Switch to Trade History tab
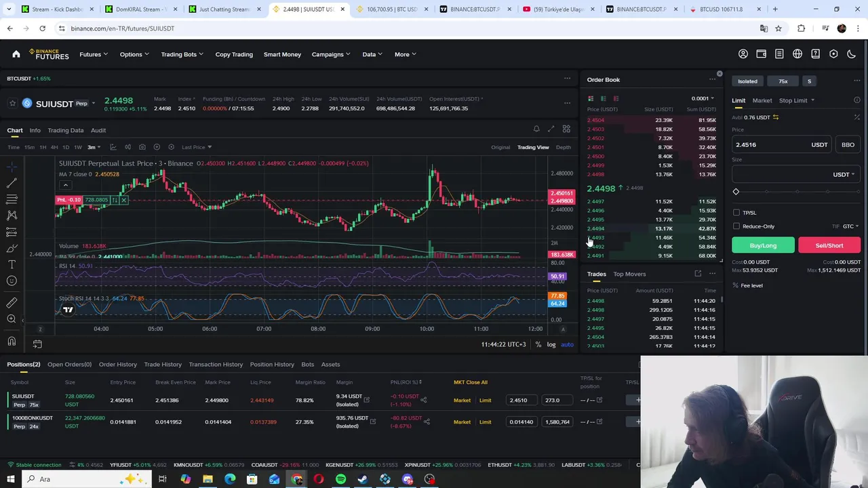The height and width of the screenshot is (488, 868). point(163,365)
